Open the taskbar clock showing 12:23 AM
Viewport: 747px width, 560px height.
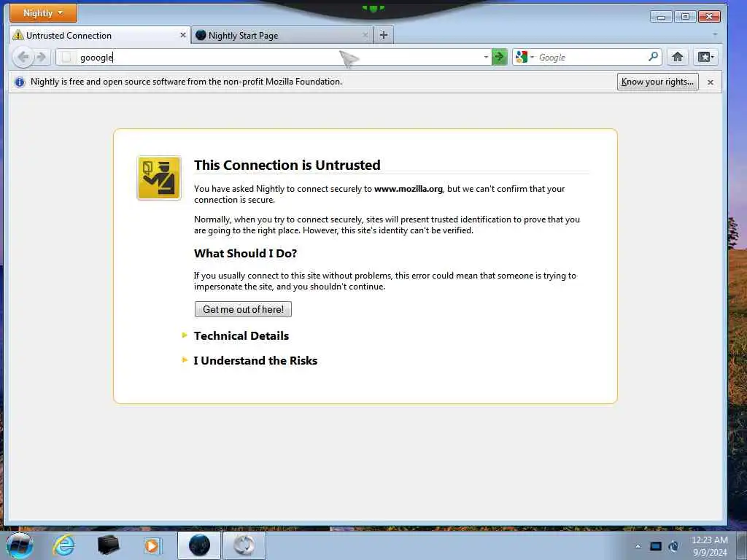(x=710, y=546)
